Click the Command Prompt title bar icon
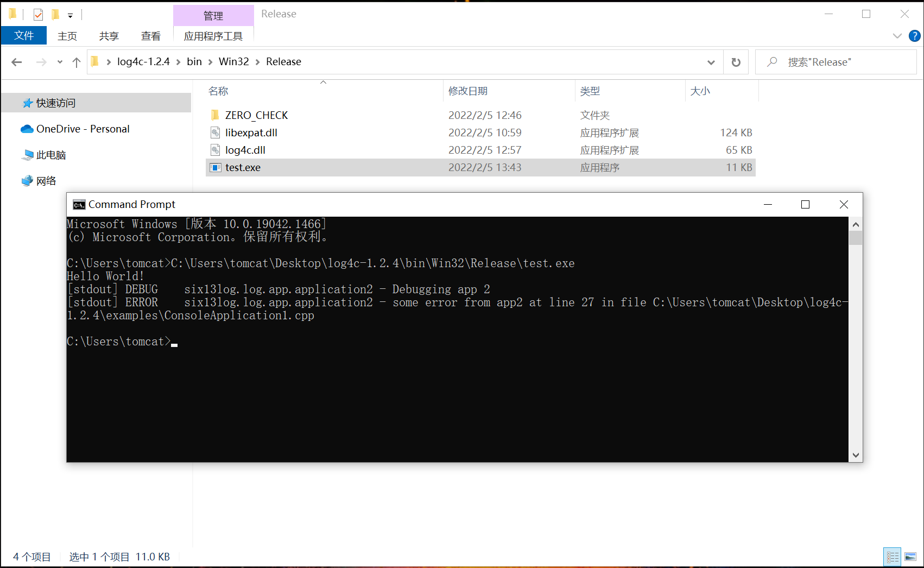The width and height of the screenshot is (924, 568). tap(78, 204)
